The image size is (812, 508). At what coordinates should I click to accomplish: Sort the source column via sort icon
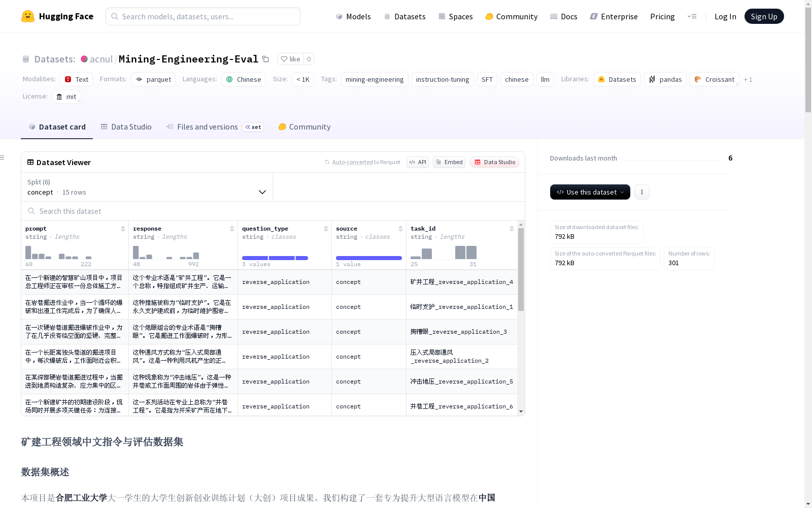coord(400,229)
